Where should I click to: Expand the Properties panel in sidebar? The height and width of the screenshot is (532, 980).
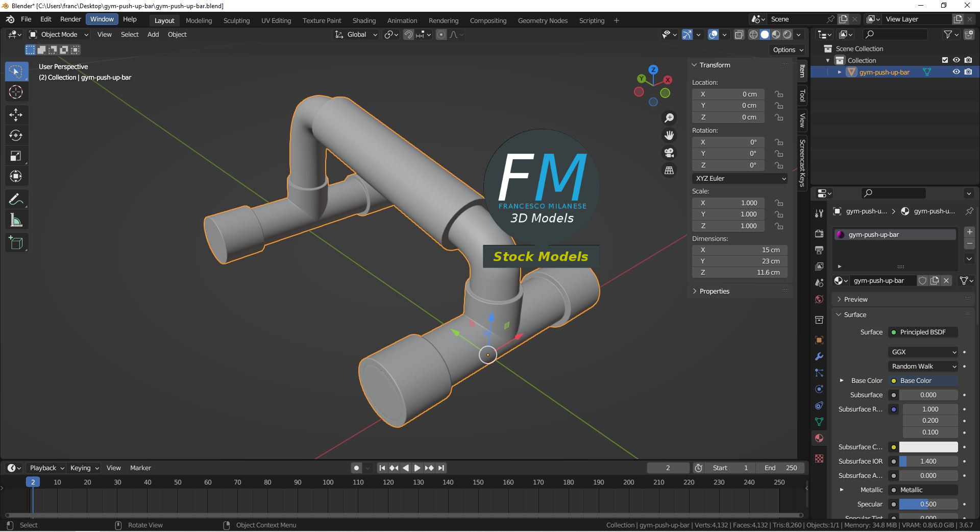[715, 291]
